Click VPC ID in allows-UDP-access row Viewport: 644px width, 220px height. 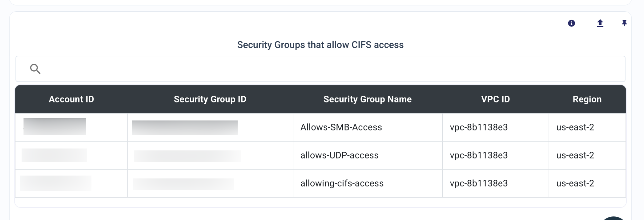(479, 155)
